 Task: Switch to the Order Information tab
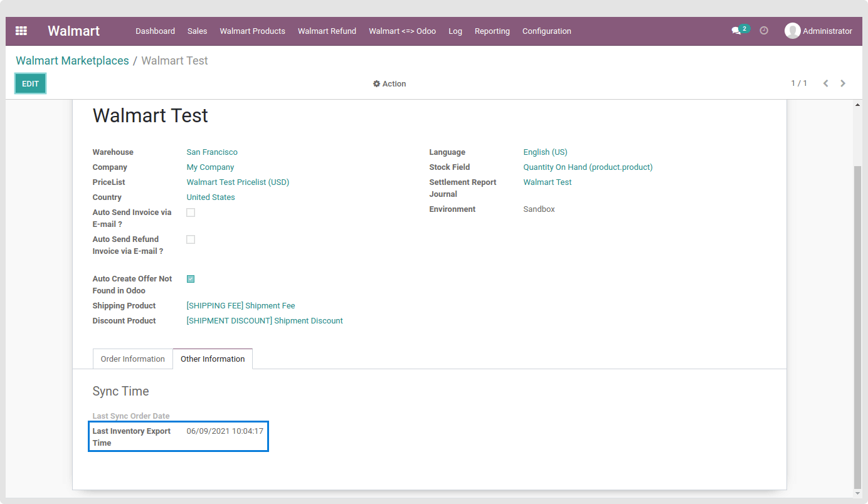point(132,359)
